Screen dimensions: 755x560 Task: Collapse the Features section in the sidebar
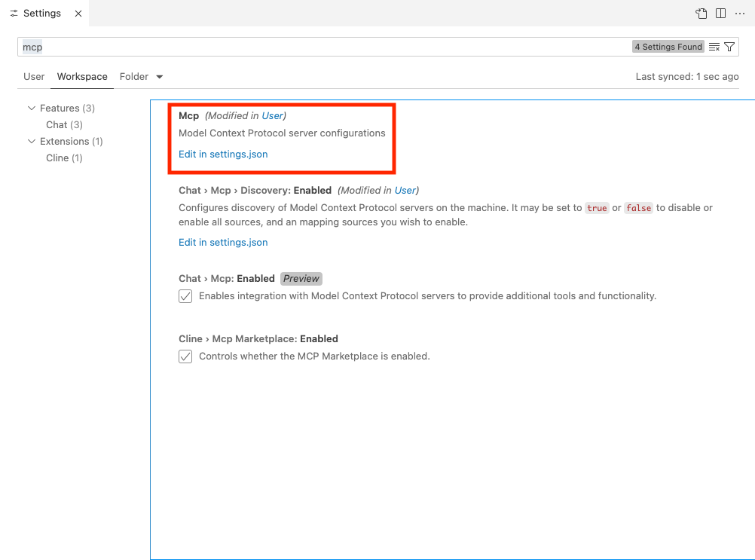[32, 108]
